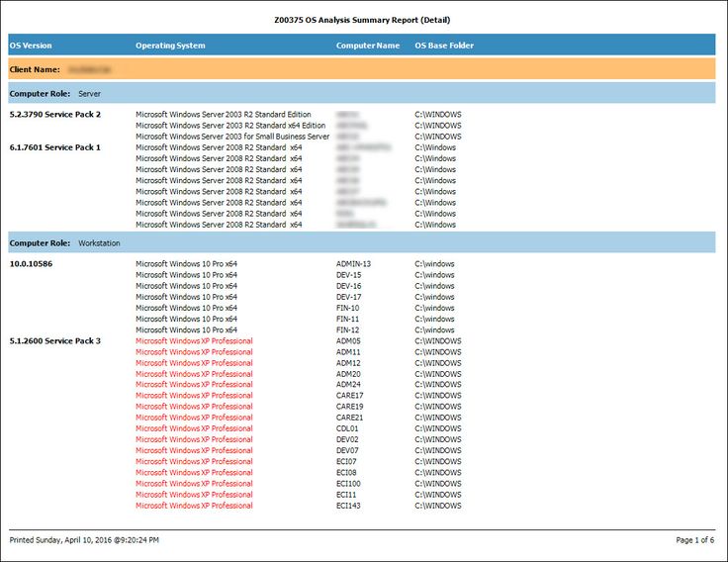
Task: Select OS version 5.1.2600 Service Pack 3
Action: click(54, 341)
